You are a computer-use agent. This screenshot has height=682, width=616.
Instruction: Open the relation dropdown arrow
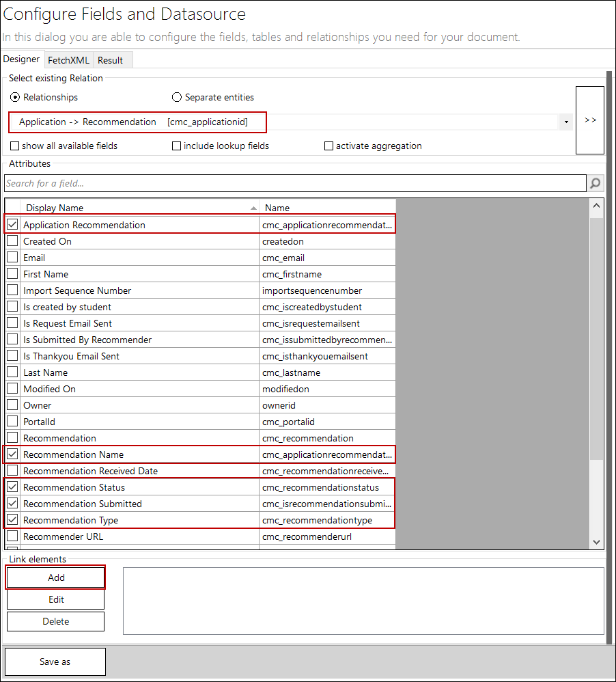tap(565, 122)
